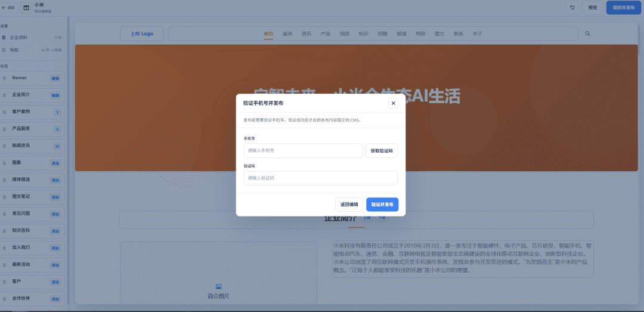Click 返回编辑 to return to editing
The width and height of the screenshot is (644, 312).
pyautogui.click(x=349, y=205)
